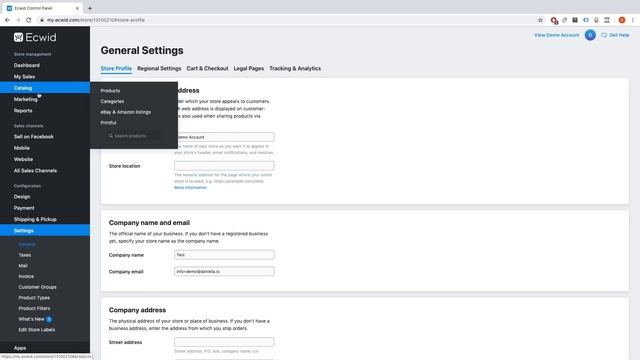Open Edit Store Labels submenu
640x360 pixels.
[x=37, y=330]
